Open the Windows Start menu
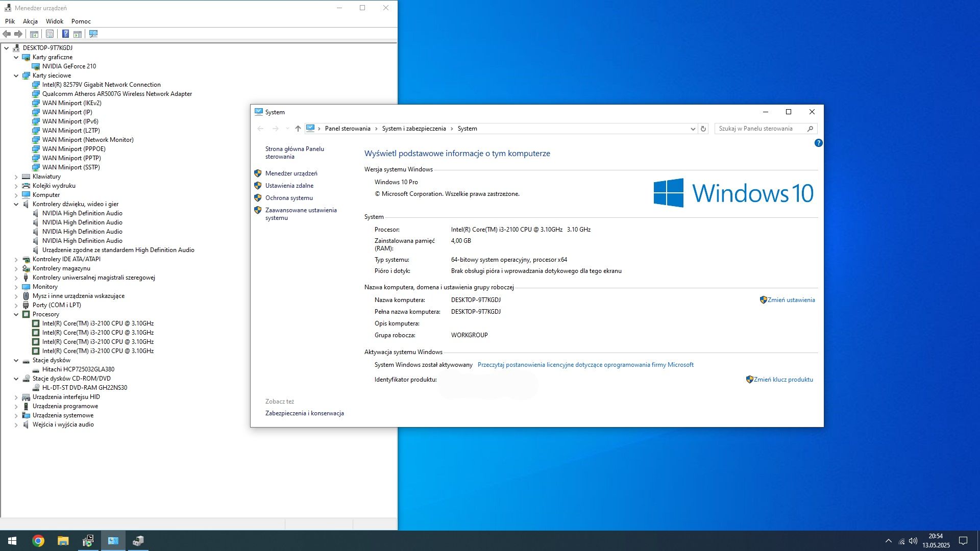The image size is (980, 551). point(12,541)
